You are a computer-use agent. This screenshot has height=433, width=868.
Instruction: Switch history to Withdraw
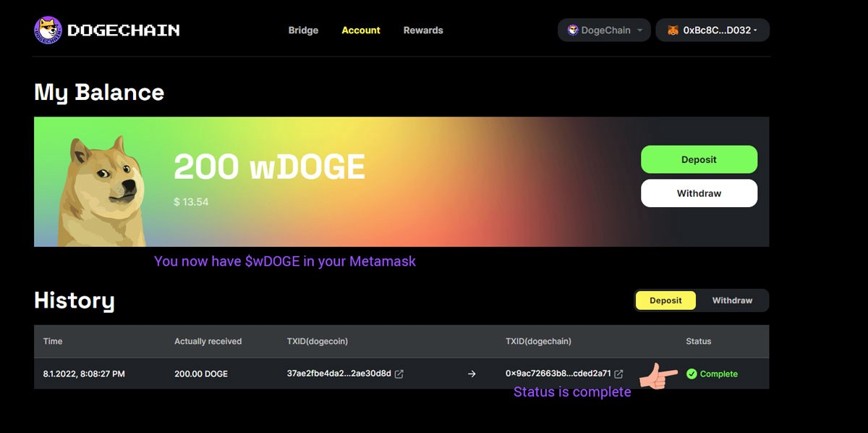(732, 300)
